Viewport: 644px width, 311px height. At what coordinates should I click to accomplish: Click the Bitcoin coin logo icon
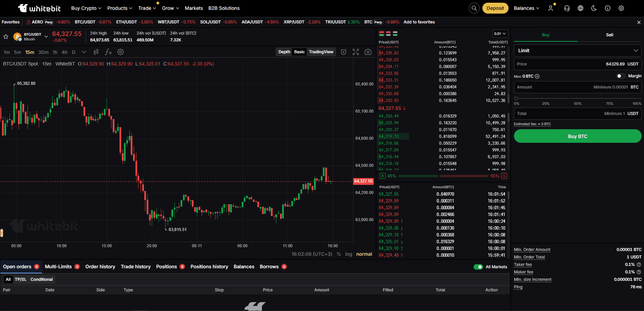(x=17, y=37)
